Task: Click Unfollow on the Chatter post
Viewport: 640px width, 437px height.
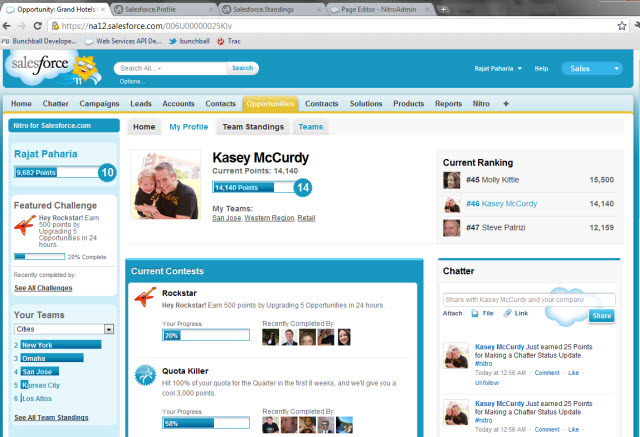Action: tap(487, 383)
